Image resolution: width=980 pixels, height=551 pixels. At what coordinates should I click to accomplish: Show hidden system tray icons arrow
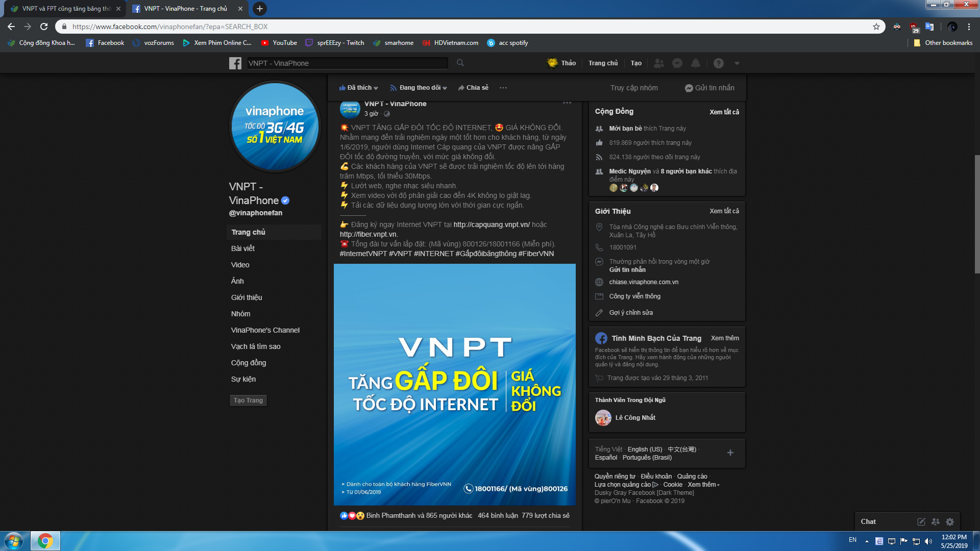pos(867,541)
